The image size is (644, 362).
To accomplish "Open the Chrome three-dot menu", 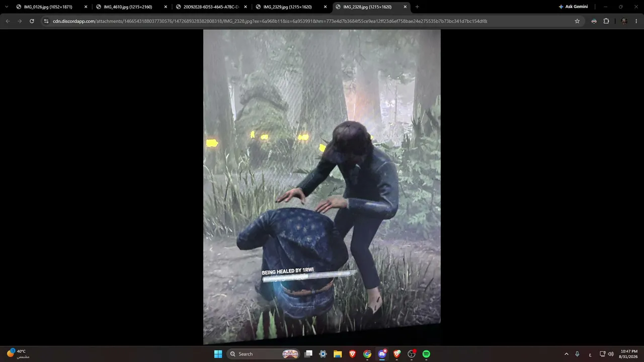I will [x=636, y=21].
